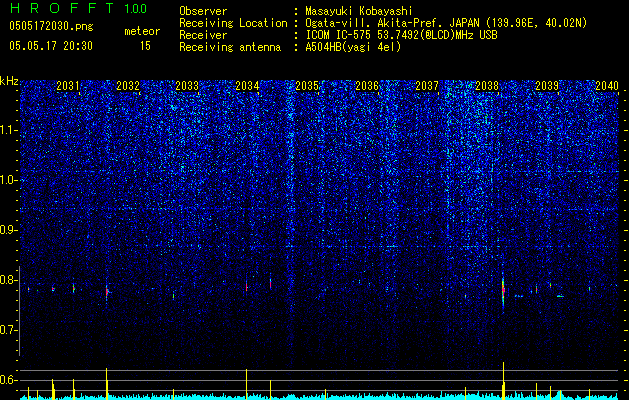Click the 'Observer' field label
The height and width of the screenshot is (400, 629).
(x=203, y=11)
